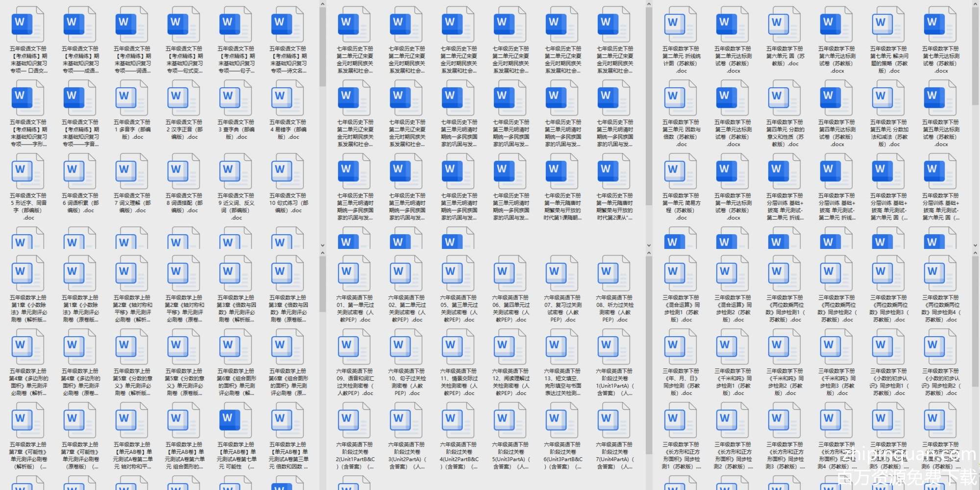Select 12 阅读理解过关检测密卷 file

pyautogui.click(x=511, y=347)
